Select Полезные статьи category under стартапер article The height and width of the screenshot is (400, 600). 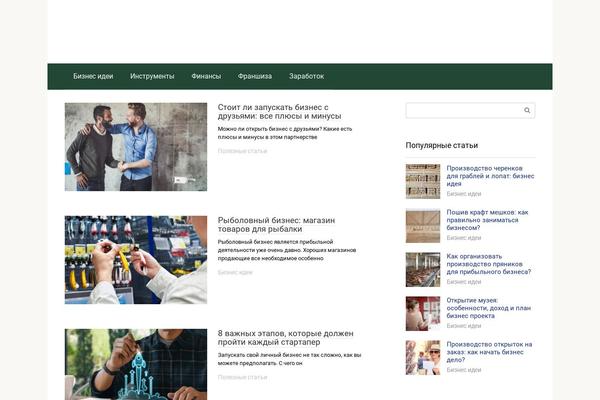click(242, 377)
